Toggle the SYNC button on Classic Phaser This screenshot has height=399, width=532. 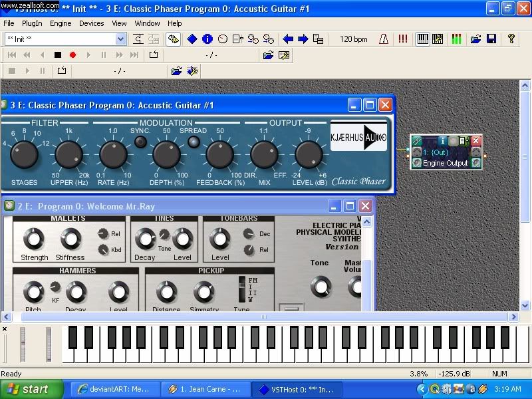tap(140, 141)
